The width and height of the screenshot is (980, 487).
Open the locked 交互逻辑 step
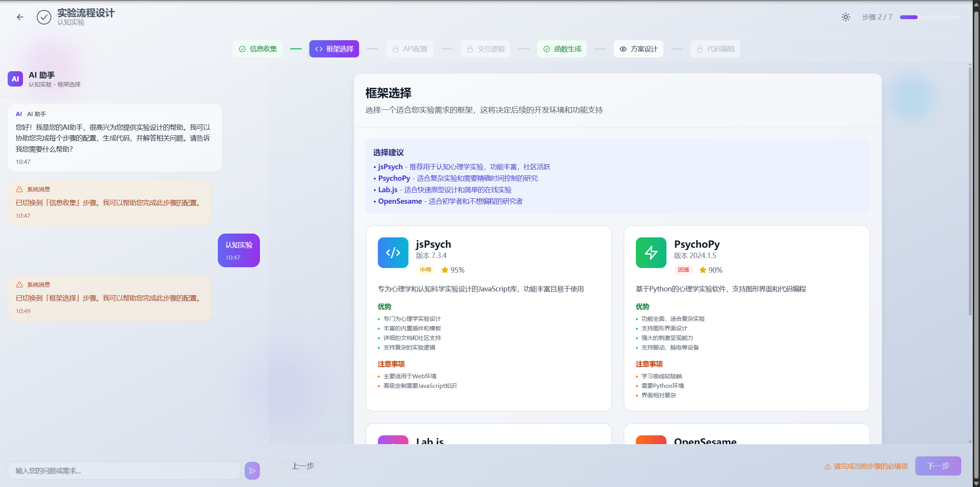[x=485, y=49]
